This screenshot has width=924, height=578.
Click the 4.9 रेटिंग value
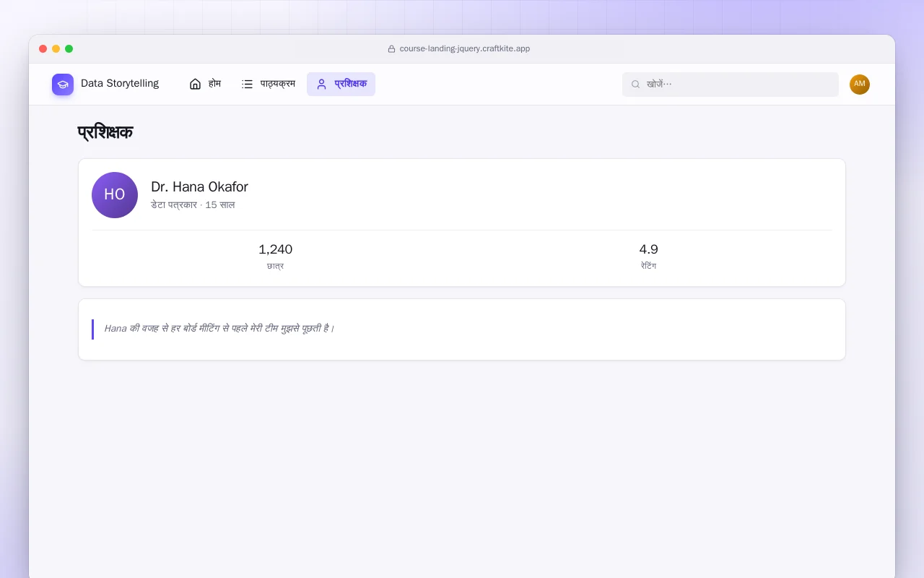point(648,249)
